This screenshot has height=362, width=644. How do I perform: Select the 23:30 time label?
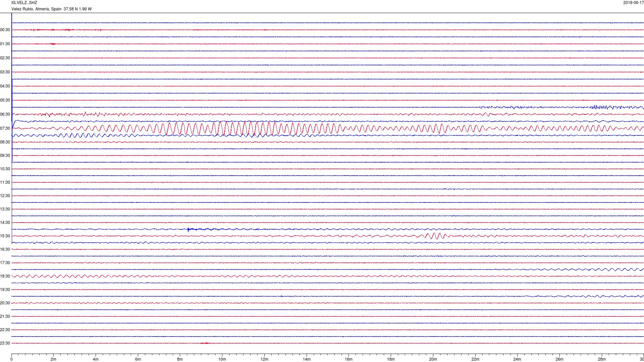pos(5,343)
